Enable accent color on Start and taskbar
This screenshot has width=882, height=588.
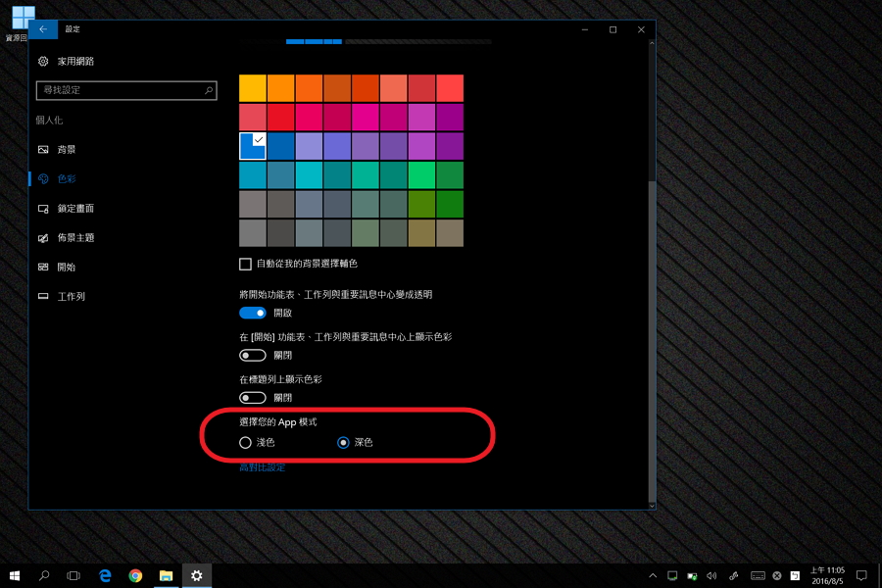pos(253,355)
